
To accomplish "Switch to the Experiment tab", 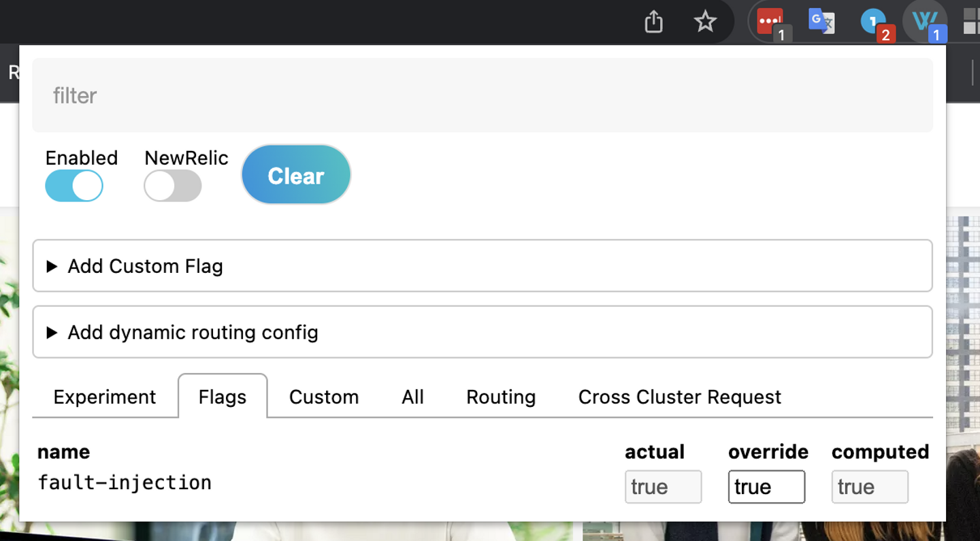I will 105,397.
